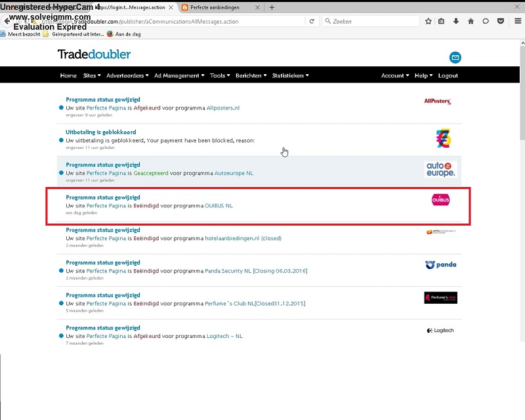Image resolution: width=525 pixels, height=420 pixels.
Task: Click the chat bubble toolbar icon
Action: 486,21
